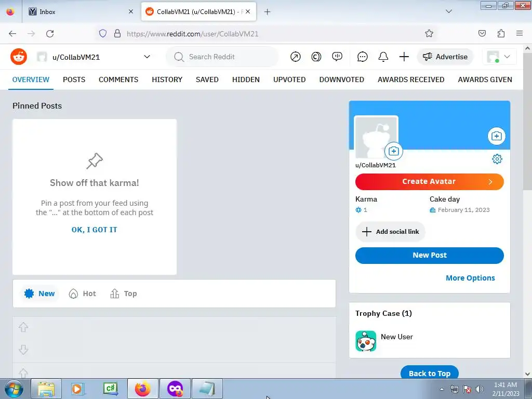Click the New User trophy icon
The height and width of the screenshot is (399, 532).
click(366, 341)
